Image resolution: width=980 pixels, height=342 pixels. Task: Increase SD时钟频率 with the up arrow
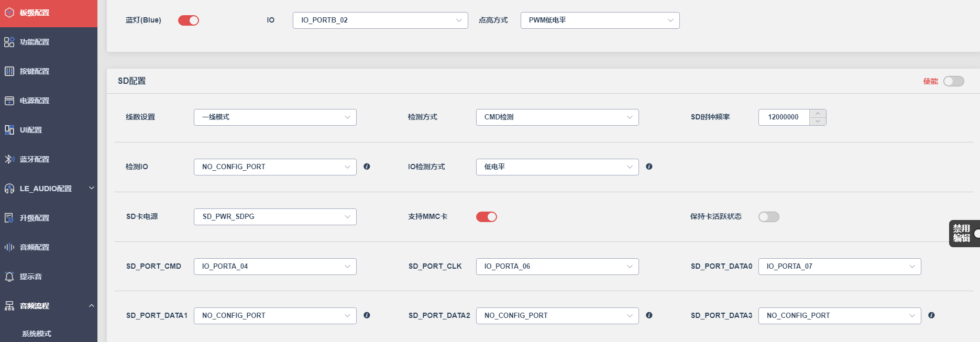(x=818, y=113)
